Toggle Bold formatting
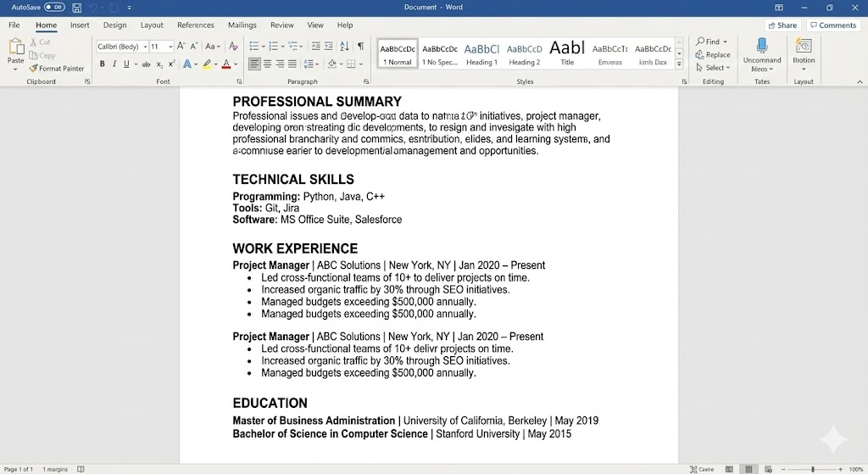This screenshot has height=474, width=868. 103,64
